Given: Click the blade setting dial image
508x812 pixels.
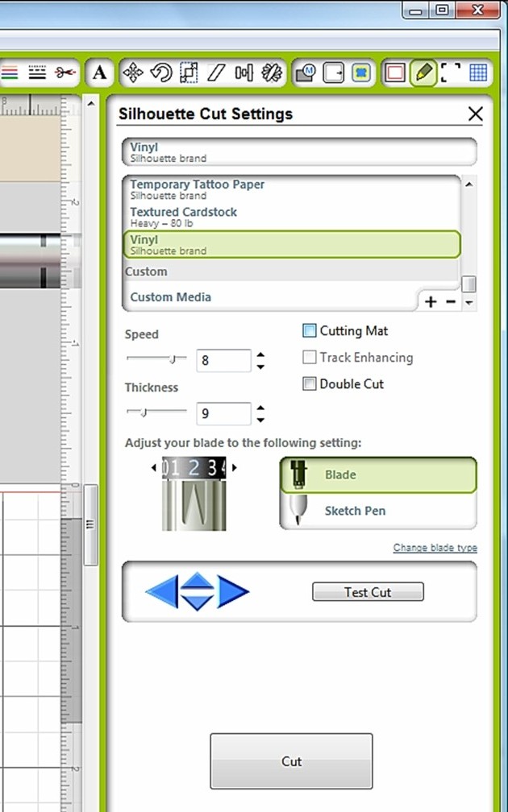Looking at the screenshot, I should click(x=194, y=494).
